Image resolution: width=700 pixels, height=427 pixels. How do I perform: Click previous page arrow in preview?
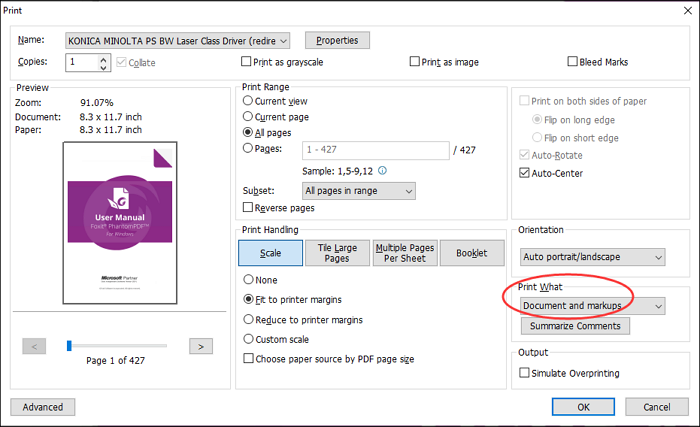tap(34, 346)
